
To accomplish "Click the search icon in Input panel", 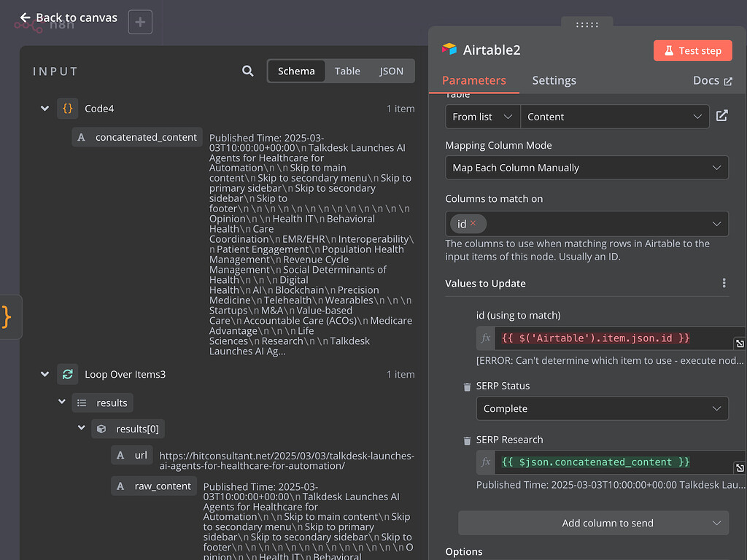I will click(248, 71).
